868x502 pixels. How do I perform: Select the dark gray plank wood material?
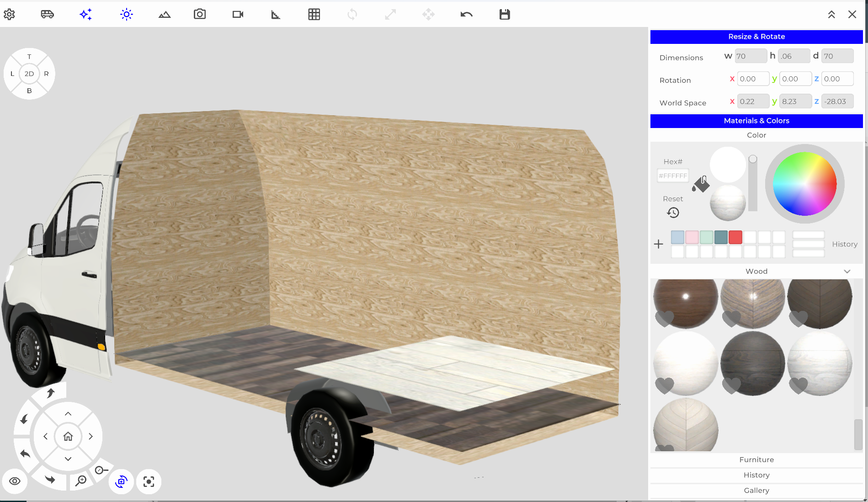coord(753,363)
